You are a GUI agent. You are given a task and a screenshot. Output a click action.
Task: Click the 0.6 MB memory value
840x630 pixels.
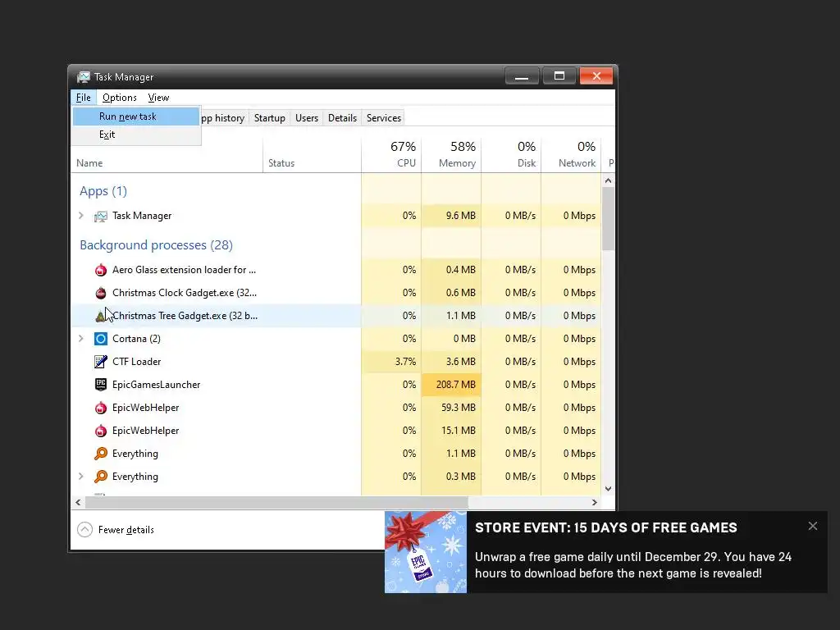(x=461, y=293)
